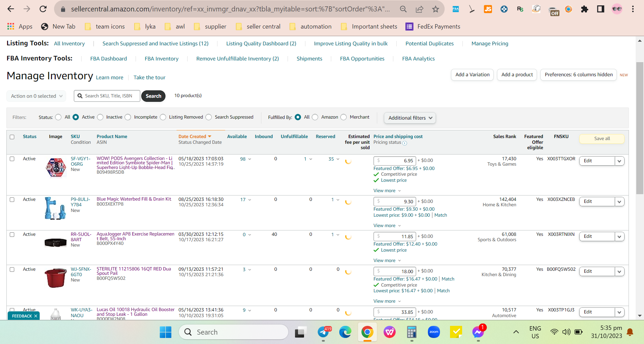The height and width of the screenshot is (344, 644).
Task: Launch Microsoft Edge from the taskbar
Action: [x=345, y=332]
